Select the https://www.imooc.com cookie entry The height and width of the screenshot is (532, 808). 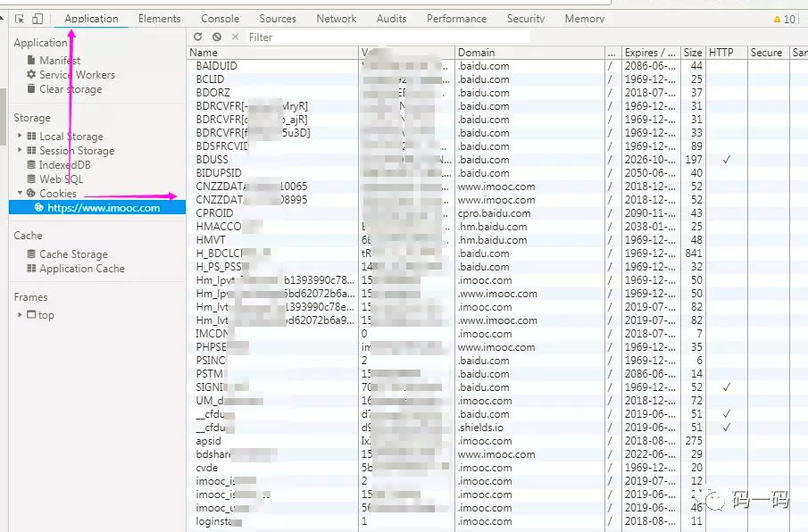pos(97,208)
